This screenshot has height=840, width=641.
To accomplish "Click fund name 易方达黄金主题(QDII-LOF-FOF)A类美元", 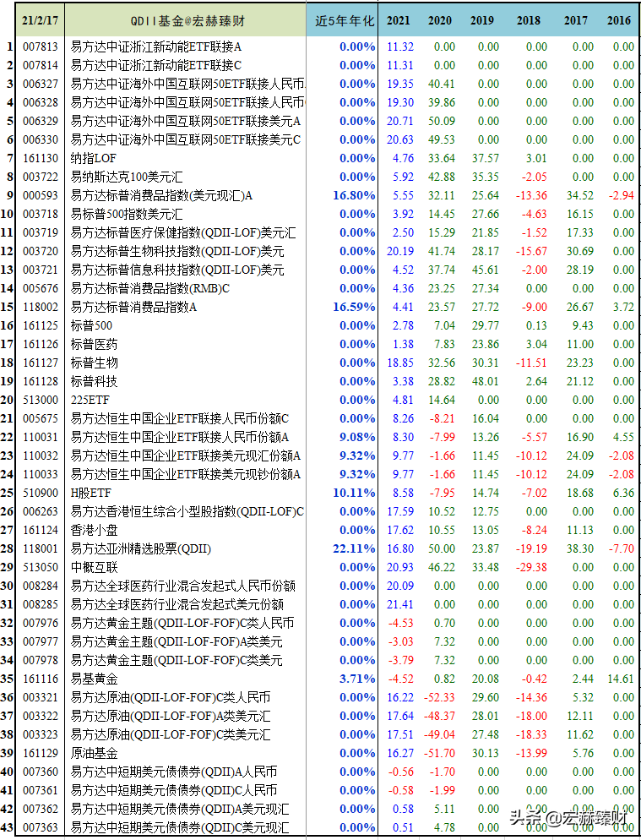I will coord(177,641).
